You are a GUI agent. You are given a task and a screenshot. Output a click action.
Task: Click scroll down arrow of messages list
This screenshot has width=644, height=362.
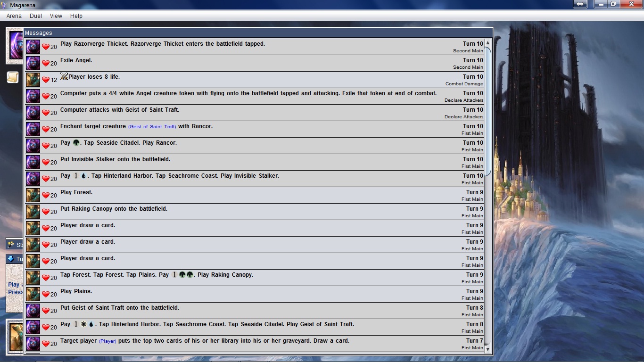(x=487, y=349)
